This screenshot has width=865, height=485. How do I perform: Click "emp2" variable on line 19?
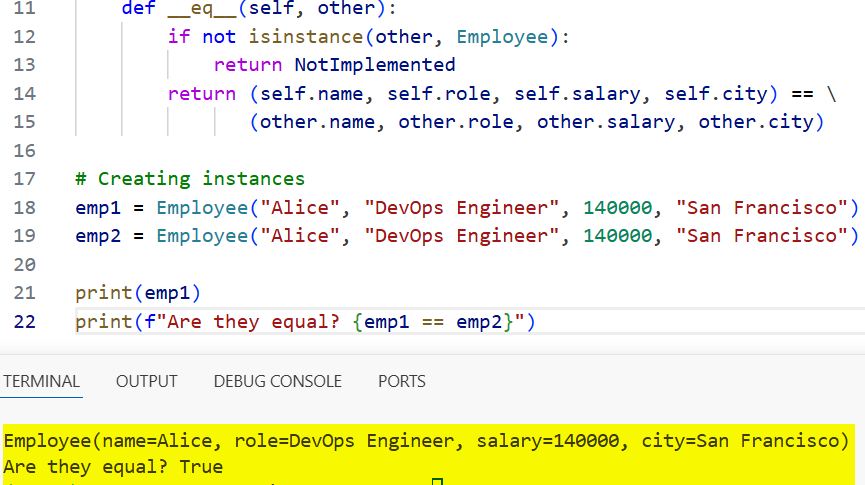point(98,236)
